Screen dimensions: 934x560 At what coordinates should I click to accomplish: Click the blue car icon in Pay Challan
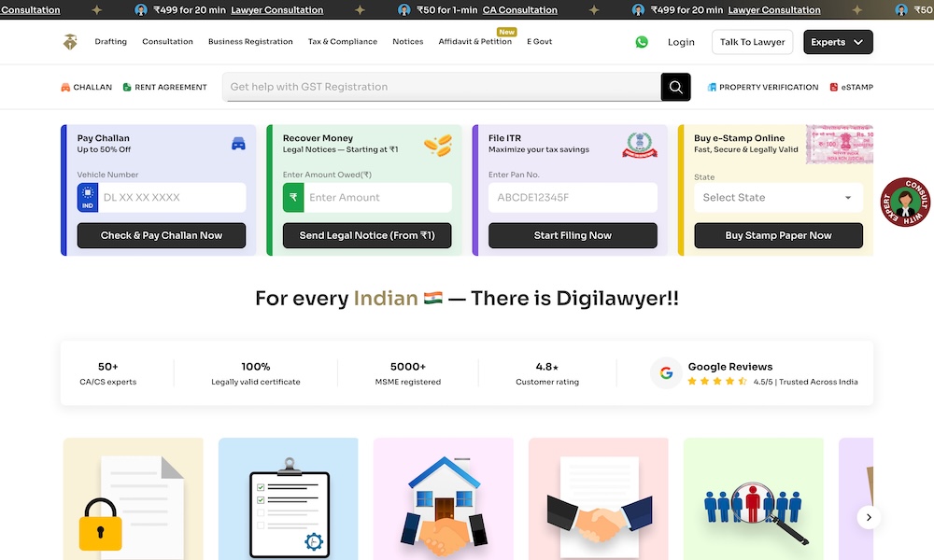[x=238, y=144]
